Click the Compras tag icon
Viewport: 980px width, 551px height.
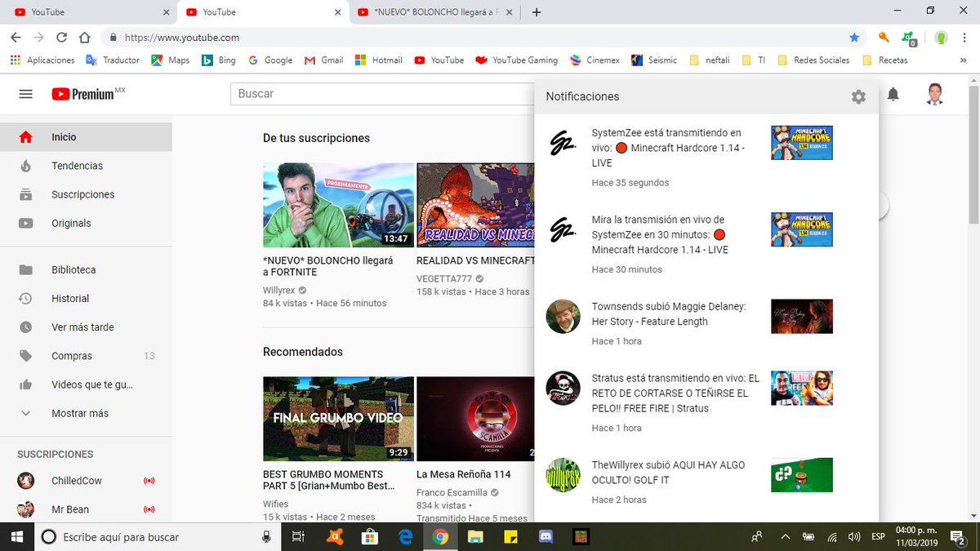pos(25,356)
